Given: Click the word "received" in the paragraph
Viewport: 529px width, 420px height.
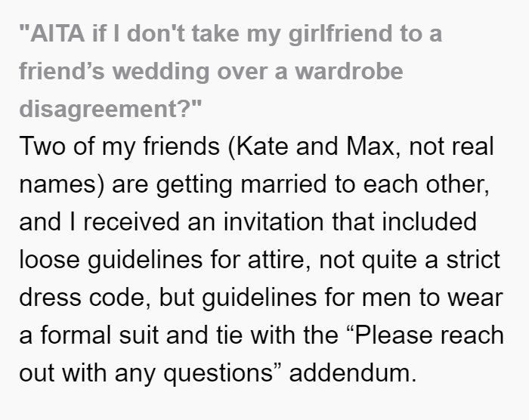Looking at the screenshot, I should click(x=131, y=222).
